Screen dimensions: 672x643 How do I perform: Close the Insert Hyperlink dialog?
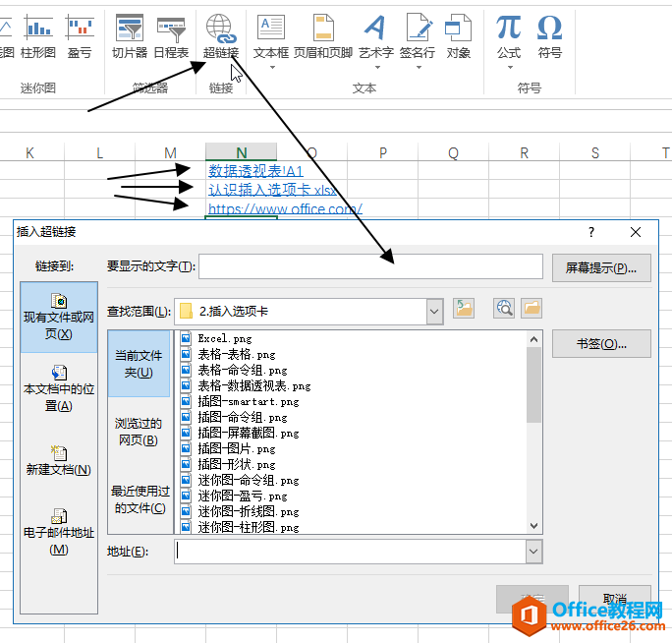pos(636,232)
